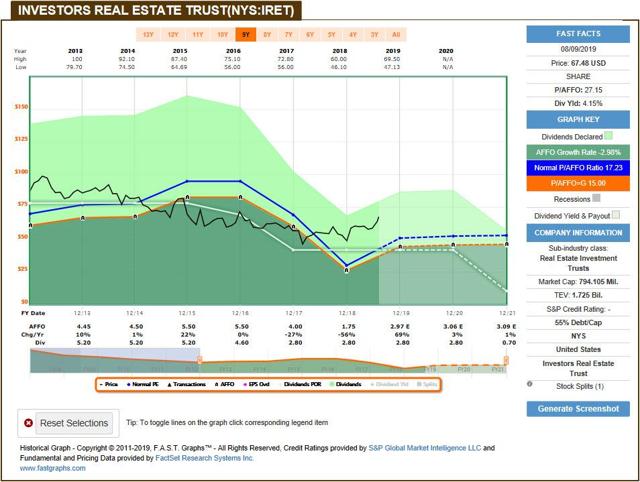
Task: Show the All years range tab
Action: tap(396, 35)
